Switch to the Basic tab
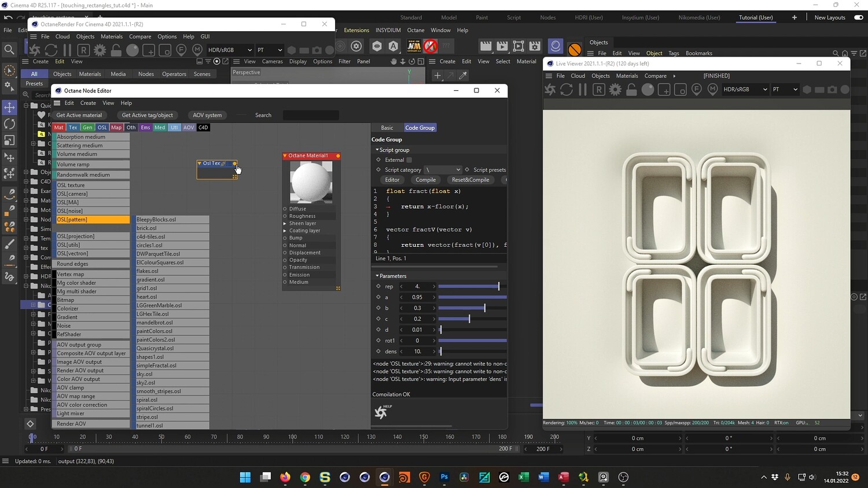The width and height of the screenshot is (868, 488). [x=387, y=128]
